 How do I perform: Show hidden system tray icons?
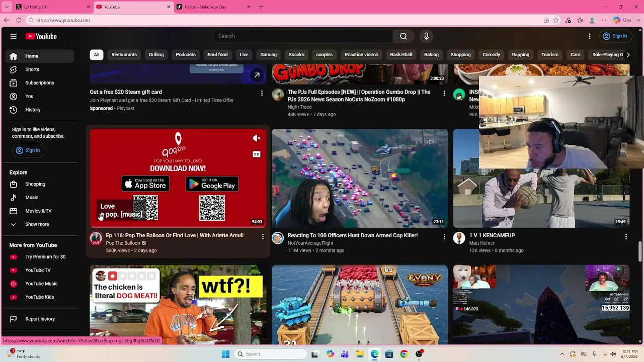click(562, 354)
